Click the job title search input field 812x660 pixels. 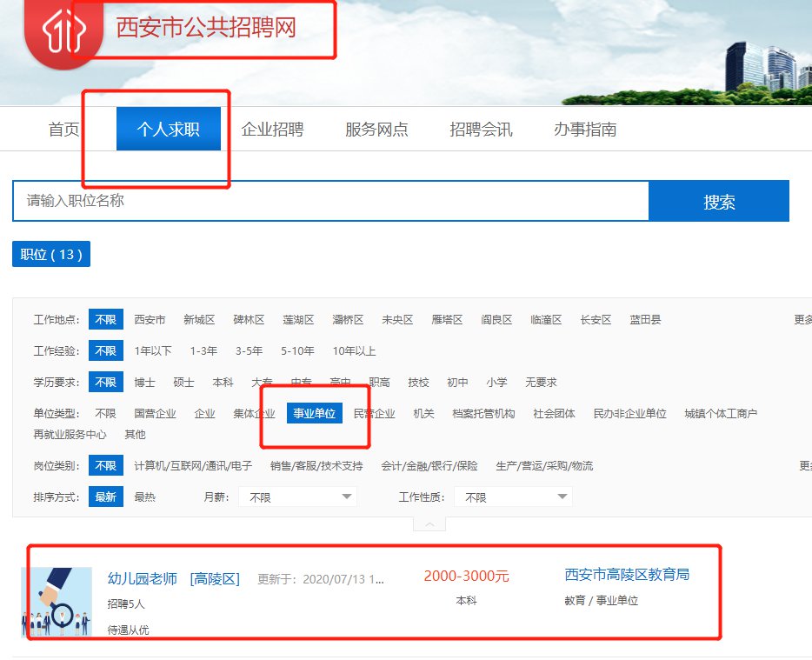point(330,202)
